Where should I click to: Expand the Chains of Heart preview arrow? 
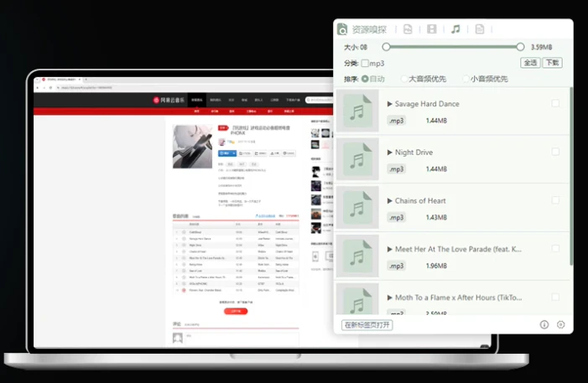390,201
